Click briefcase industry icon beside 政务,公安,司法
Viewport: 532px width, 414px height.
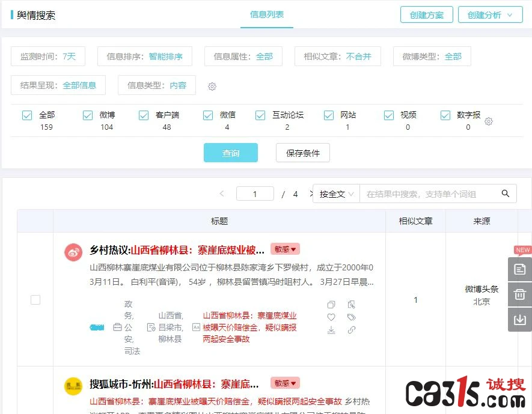pos(117,327)
